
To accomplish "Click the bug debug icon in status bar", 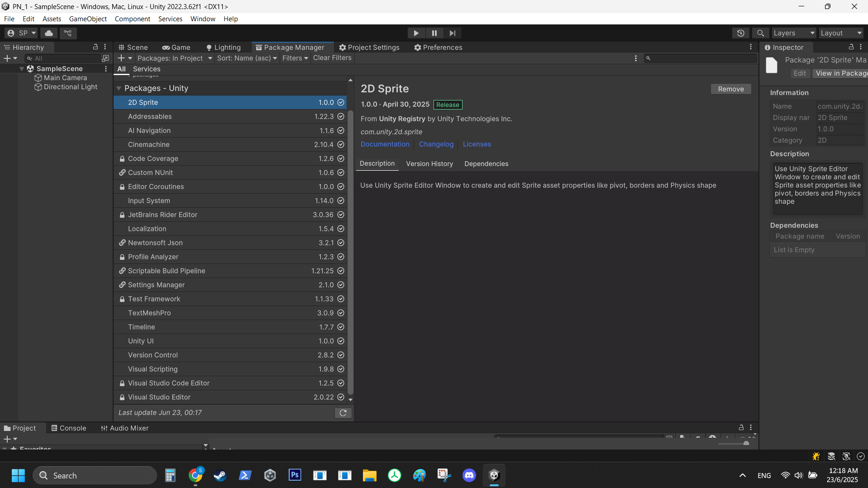I will point(816,456).
